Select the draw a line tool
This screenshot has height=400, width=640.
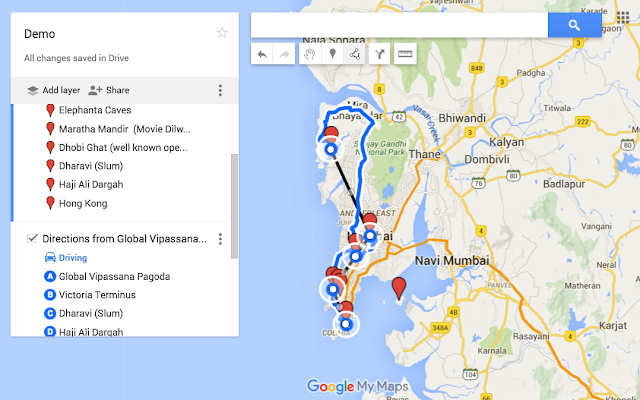click(x=354, y=54)
